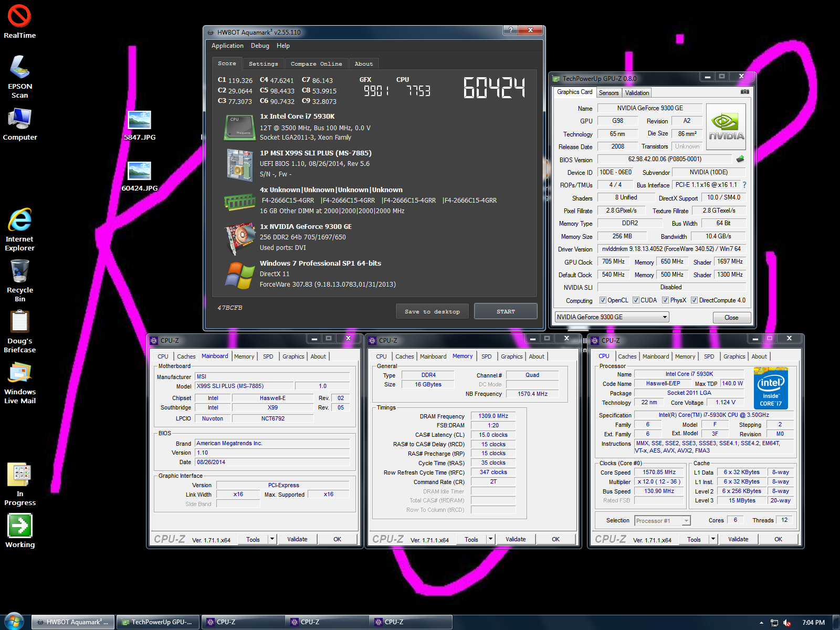Click BIOS Version field in GPU-Z
The width and height of the screenshot is (840, 630).
pyautogui.click(x=665, y=159)
